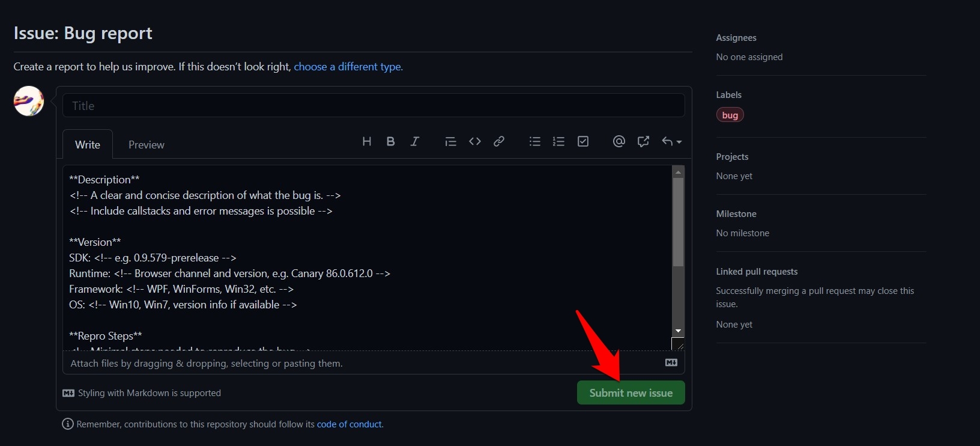Insert a numbered list
The image size is (980, 446).
point(558,141)
